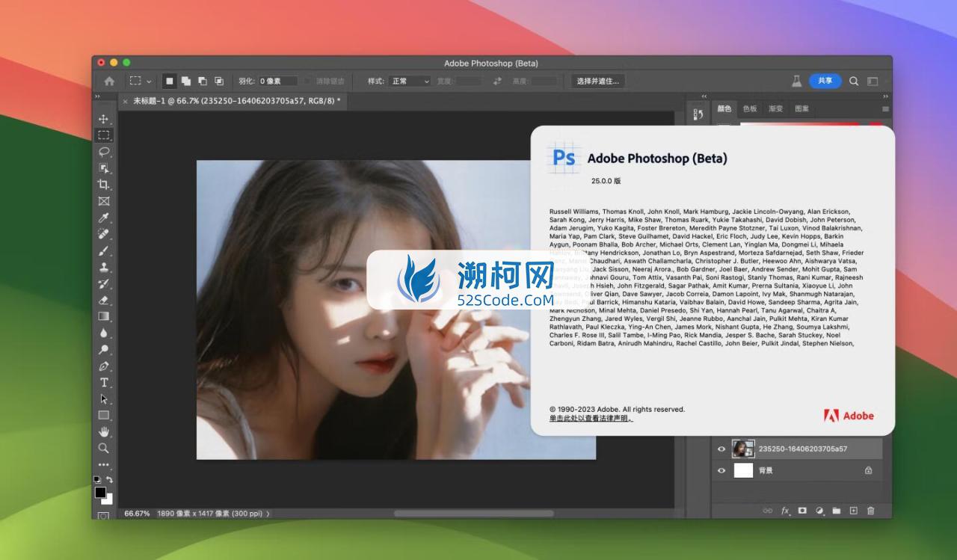Collapse right panels with double-arrow
957x560 pixels.
(885, 96)
